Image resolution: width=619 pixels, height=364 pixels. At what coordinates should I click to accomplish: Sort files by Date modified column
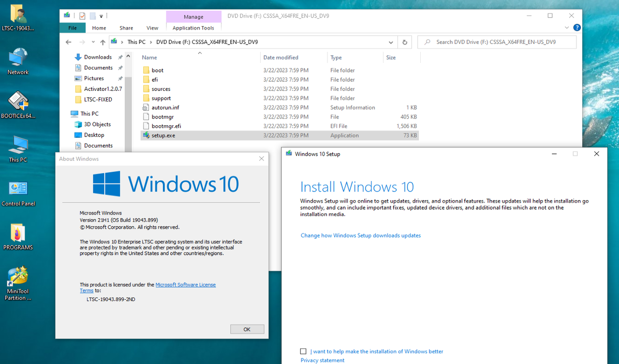click(280, 58)
